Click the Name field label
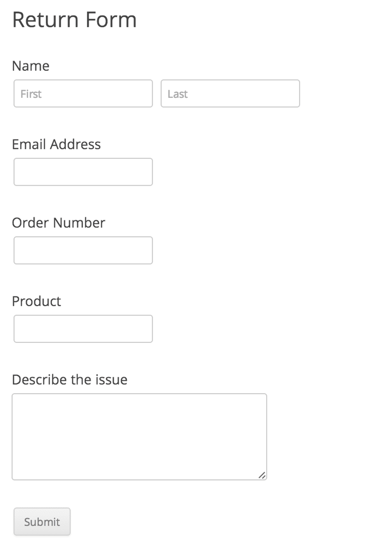Viewport: 392px width, 553px height. 31,66
